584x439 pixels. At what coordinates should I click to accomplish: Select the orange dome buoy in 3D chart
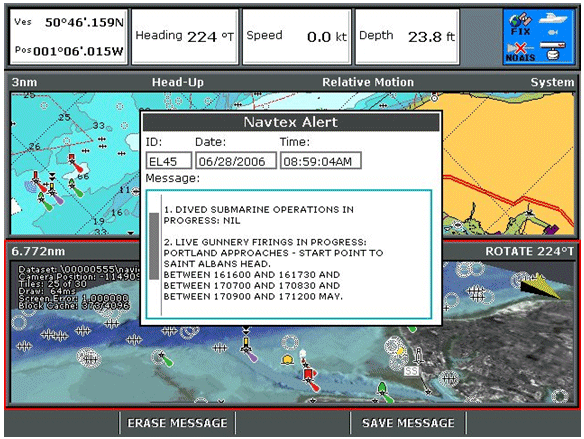point(287,360)
